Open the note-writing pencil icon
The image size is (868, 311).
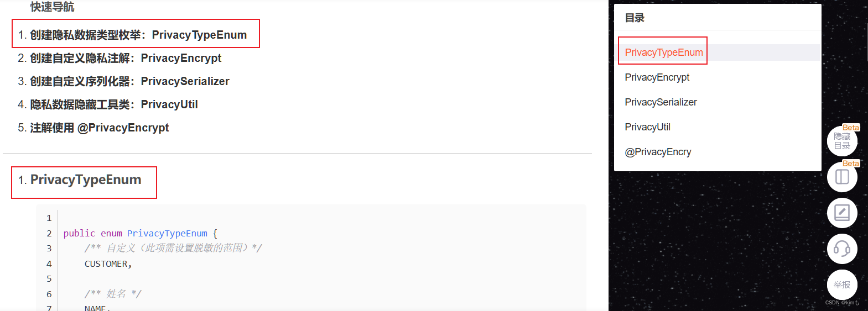[842, 213]
